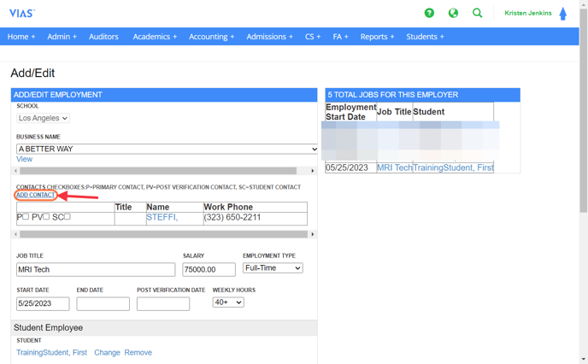Check the P primary contact checkbox
This screenshot has height=364, width=588.
click(x=26, y=217)
